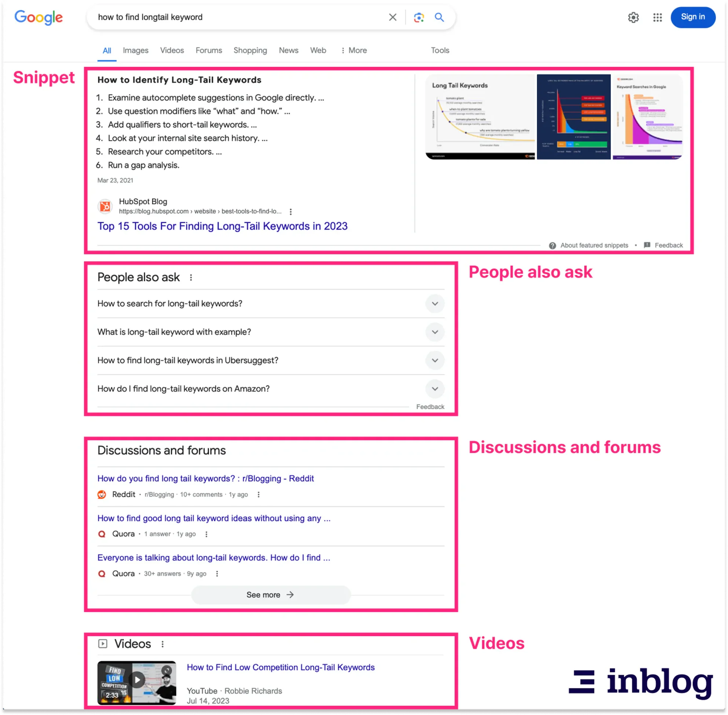Open 'Top 15 Tools For Finding Long-Tail Keywords'
Screen dimensions: 728x715
(222, 226)
